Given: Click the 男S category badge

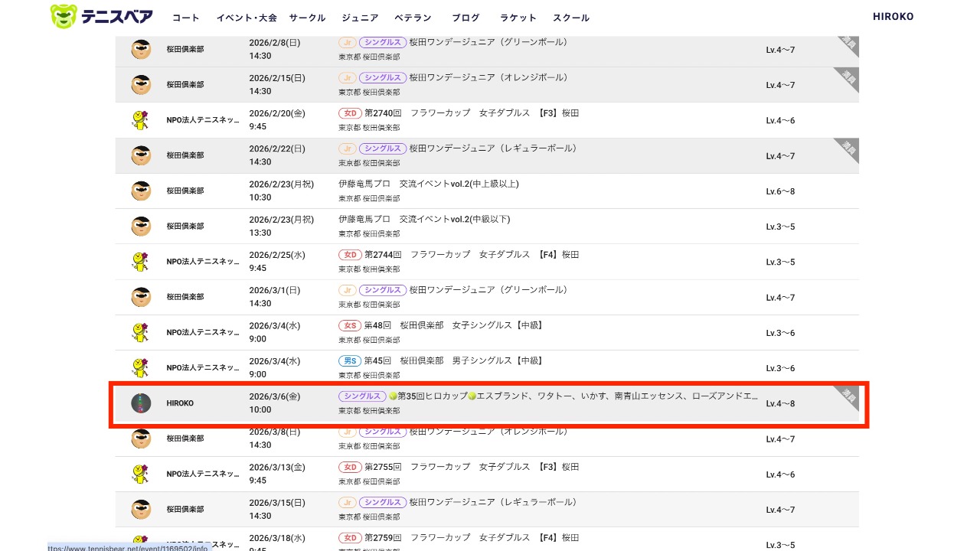Looking at the screenshot, I should click(348, 361).
